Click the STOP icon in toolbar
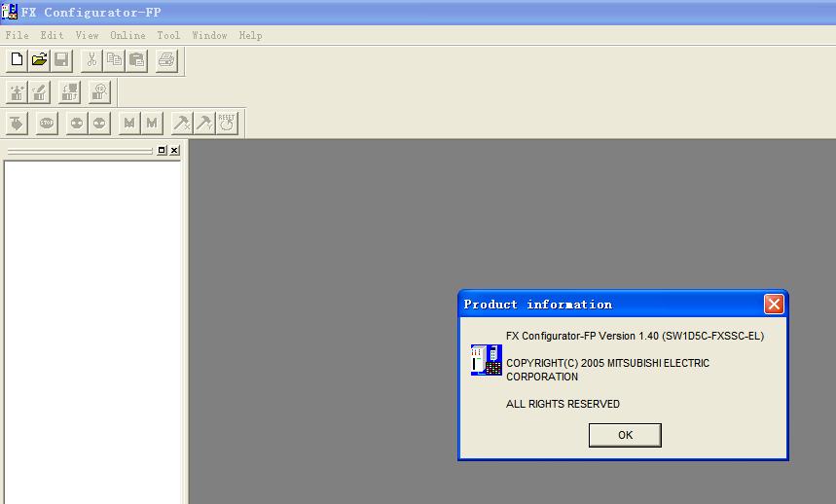This screenshot has height=504, width=836. pyautogui.click(x=47, y=124)
